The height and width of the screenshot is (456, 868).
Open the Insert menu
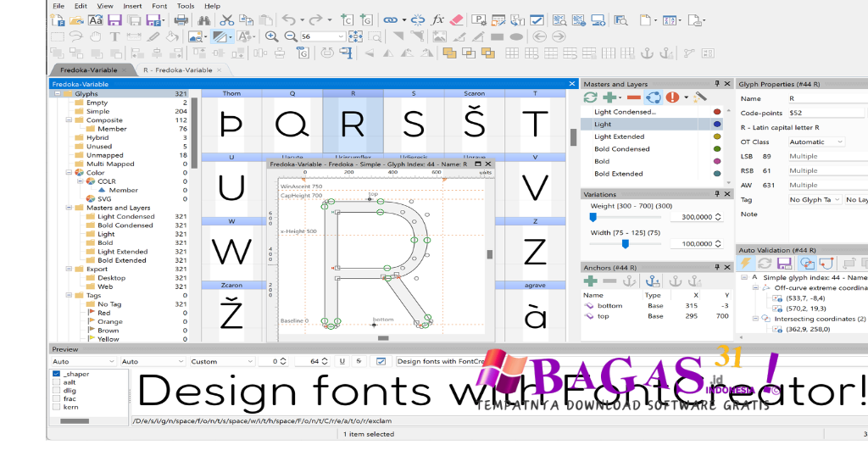coord(132,6)
